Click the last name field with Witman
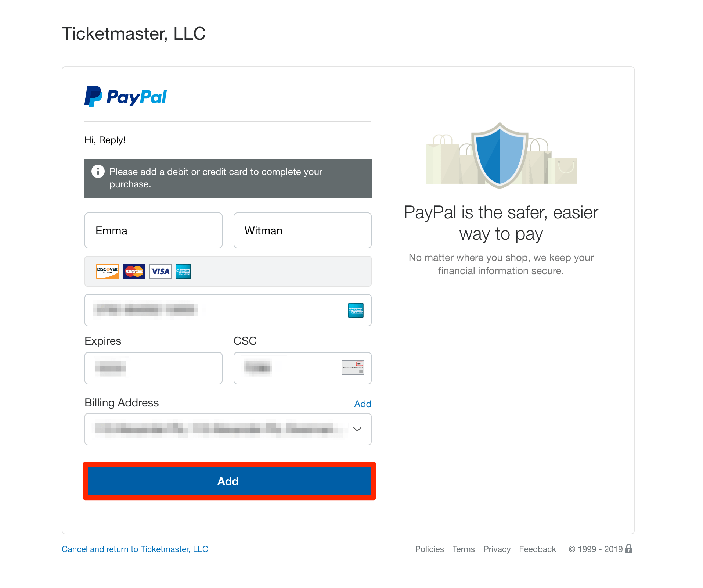This screenshot has height=588, width=703. tap(302, 230)
